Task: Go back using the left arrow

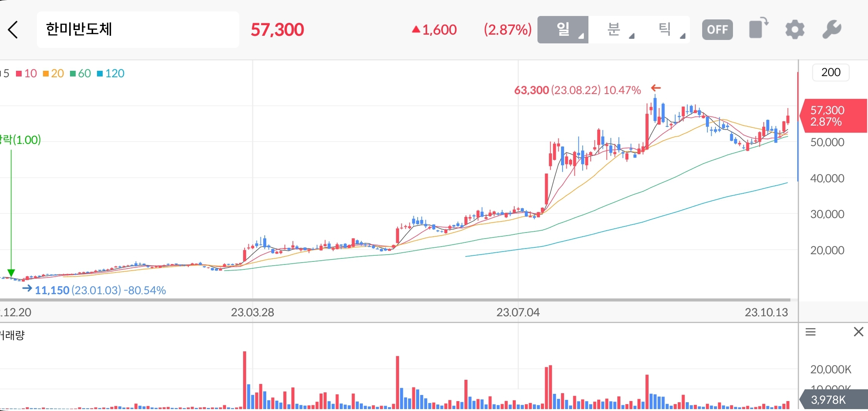Action: pos(13,30)
